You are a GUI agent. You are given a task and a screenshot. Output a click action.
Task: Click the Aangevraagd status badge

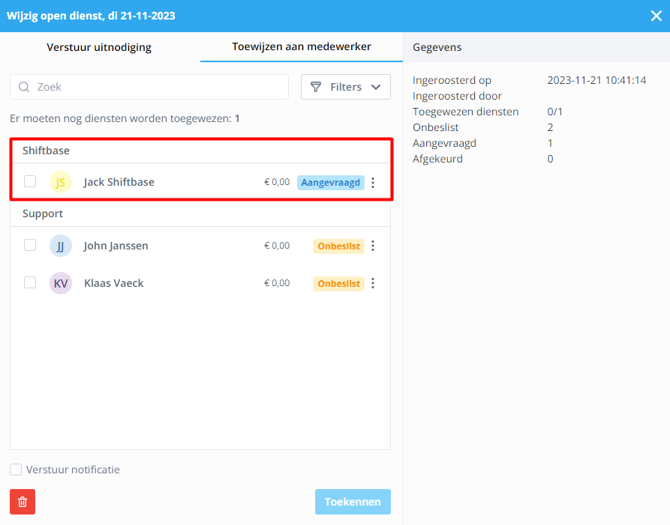pyautogui.click(x=329, y=183)
